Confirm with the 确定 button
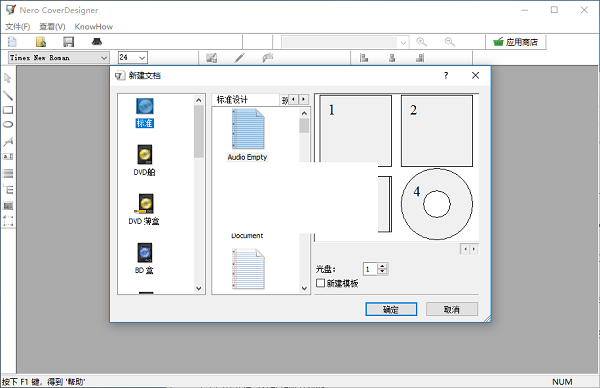600x388 pixels. click(x=391, y=309)
